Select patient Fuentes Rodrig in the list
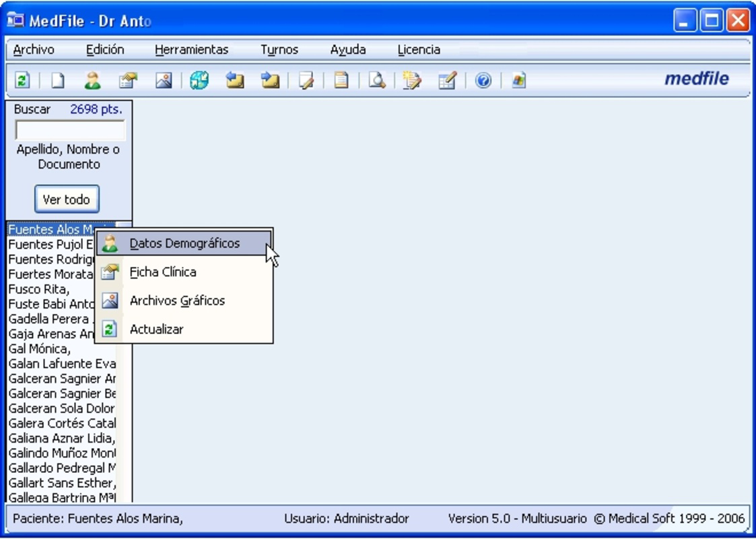This screenshot has width=756, height=539. [51, 259]
